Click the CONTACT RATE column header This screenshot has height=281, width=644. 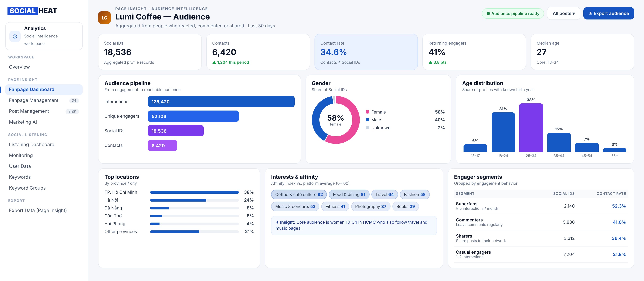point(611,194)
